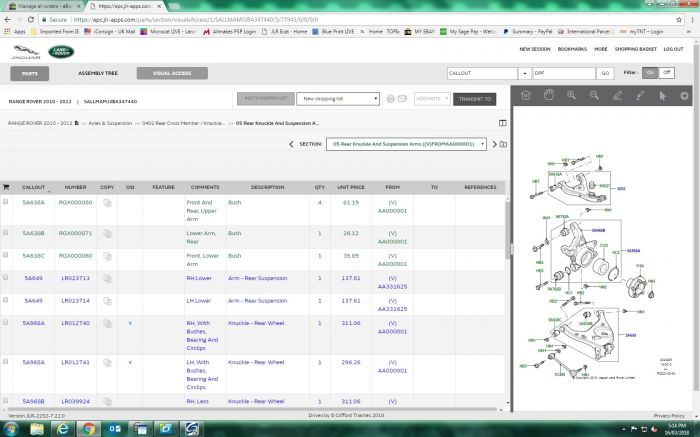The width and height of the screenshot is (700, 437).
Task: Switch the filter Off
Action: click(x=667, y=73)
